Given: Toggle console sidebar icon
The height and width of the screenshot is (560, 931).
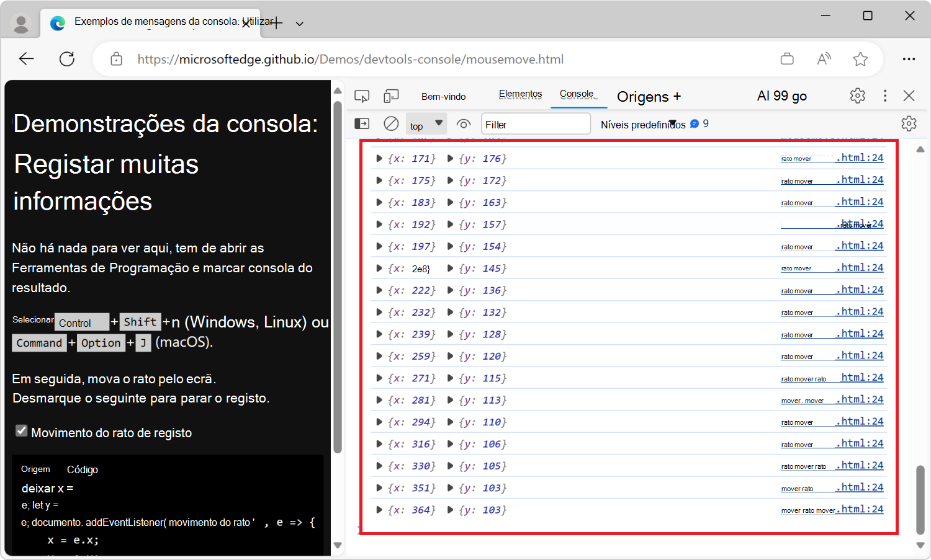Looking at the screenshot, I should (x=362, y=123).
